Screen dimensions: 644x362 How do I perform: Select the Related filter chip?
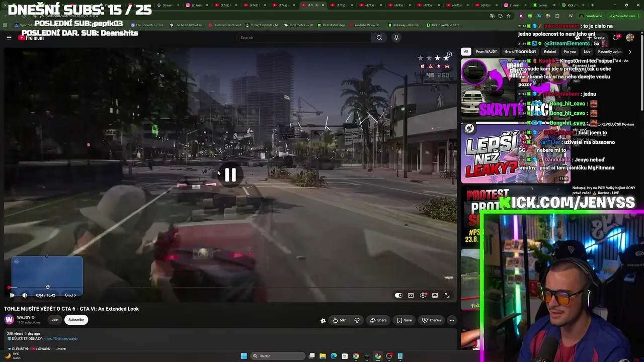coord(550,52)
